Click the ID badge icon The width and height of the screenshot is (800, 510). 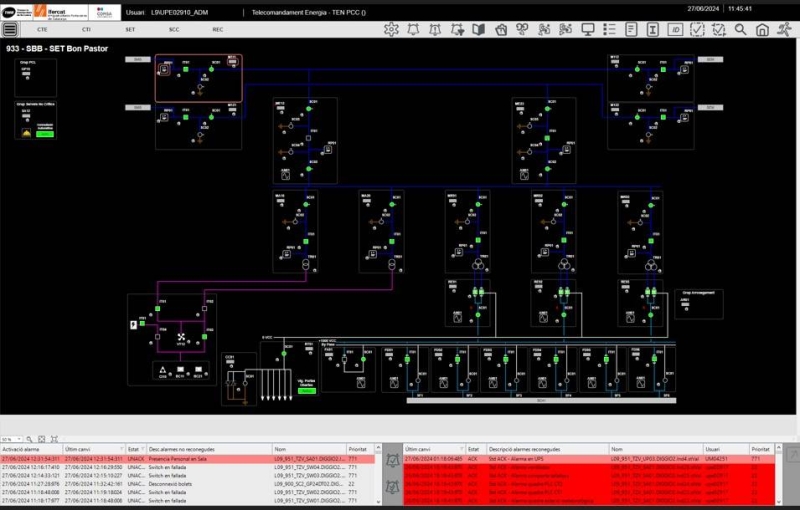tap(675, 30)
